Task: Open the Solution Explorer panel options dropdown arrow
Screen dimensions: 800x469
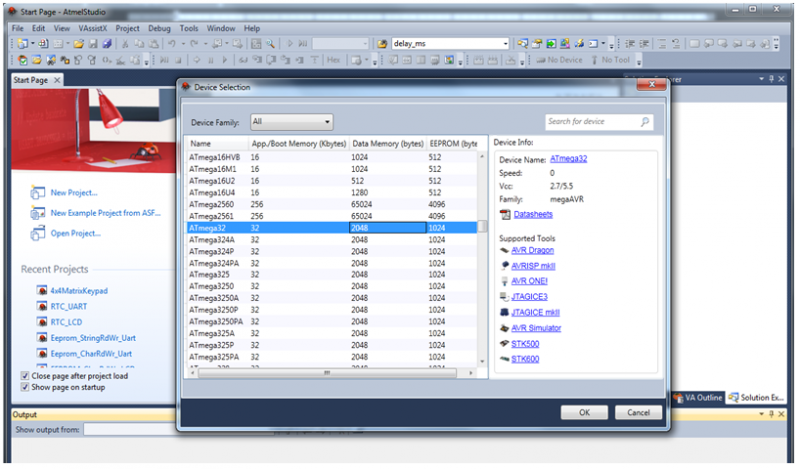Action: coord(761,79)
